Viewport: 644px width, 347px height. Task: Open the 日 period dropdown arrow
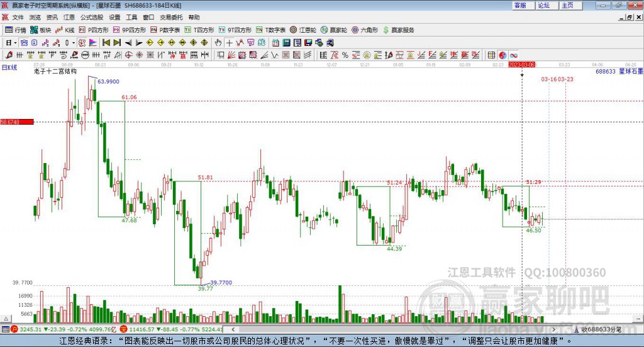tap(15, 43)
